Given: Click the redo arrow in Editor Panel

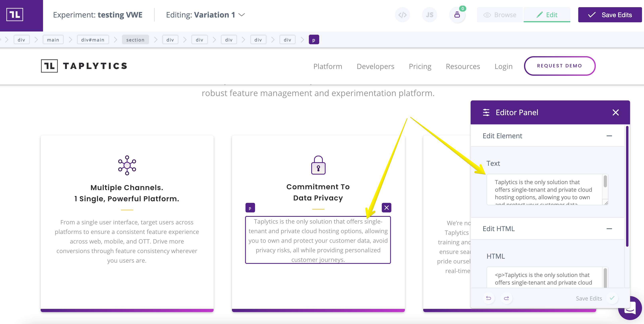Looking at the screenshot, I should [506, 298].
